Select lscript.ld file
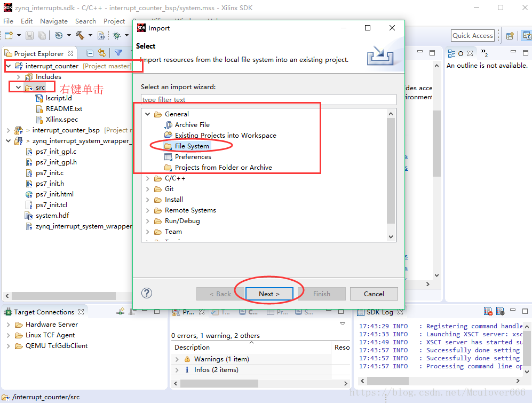The height and width of the screenshot is (403, 532). click(x=59, y=98)
